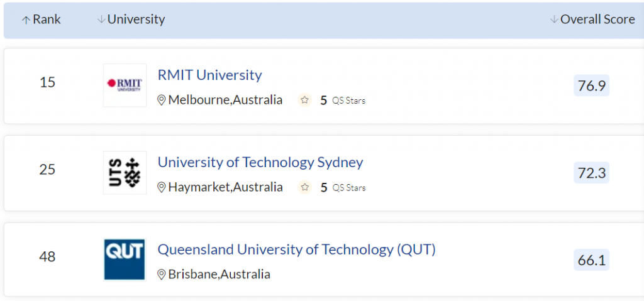
Task: Open University of Technology Sydney page
Action: click(x=260, y=162)
